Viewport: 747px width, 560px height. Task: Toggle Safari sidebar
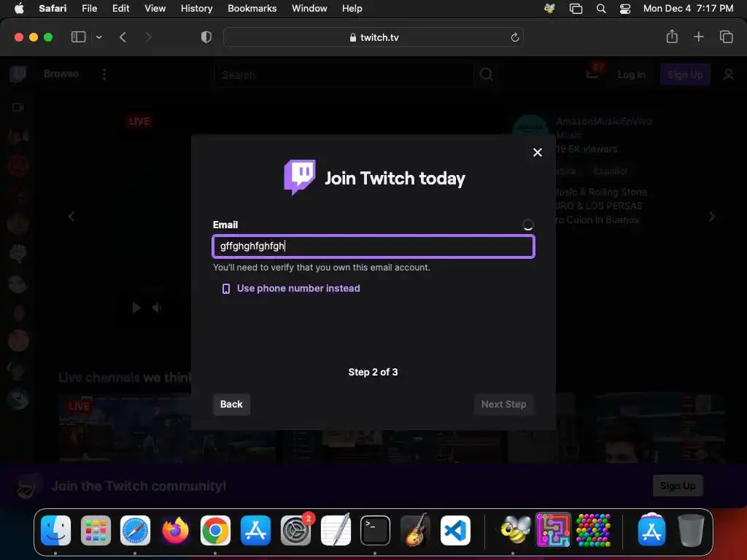78,36
